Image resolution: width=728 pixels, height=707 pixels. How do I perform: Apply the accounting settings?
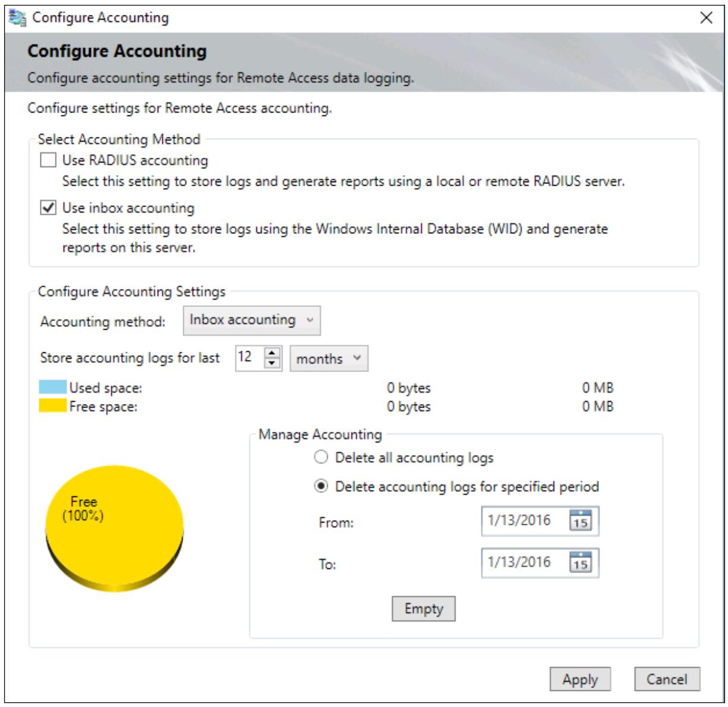coord(580,680)
